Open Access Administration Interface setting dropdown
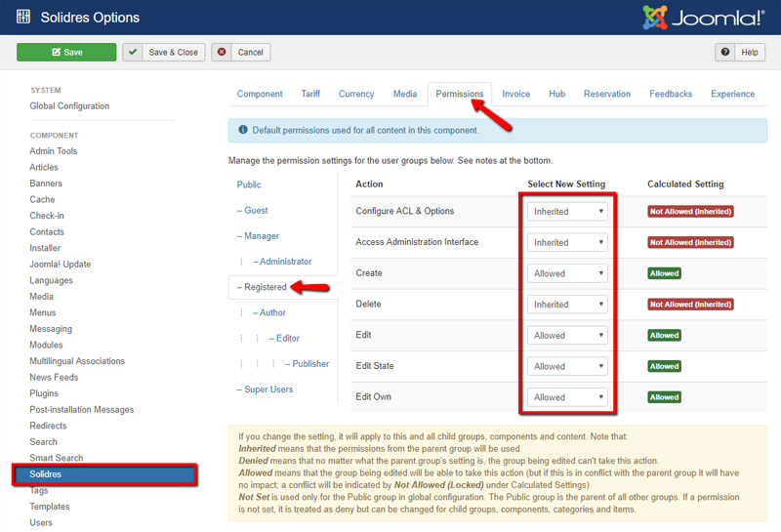Viewport: 781px width, 532px height. click(567, 242)
